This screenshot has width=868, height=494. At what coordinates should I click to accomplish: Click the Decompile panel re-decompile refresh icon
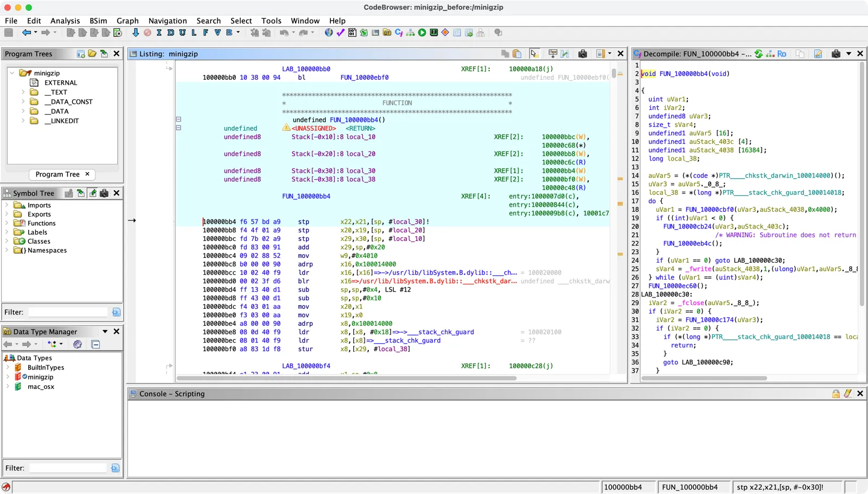(758, 54)
